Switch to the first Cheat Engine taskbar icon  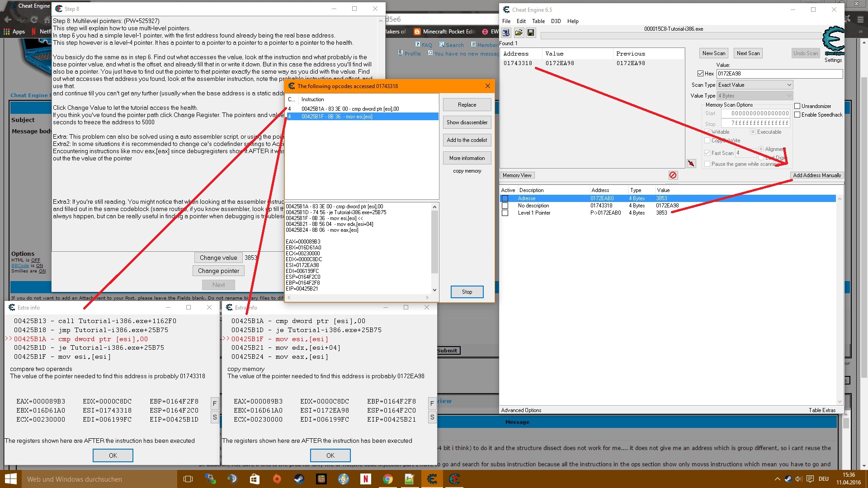tap(432, 479)
